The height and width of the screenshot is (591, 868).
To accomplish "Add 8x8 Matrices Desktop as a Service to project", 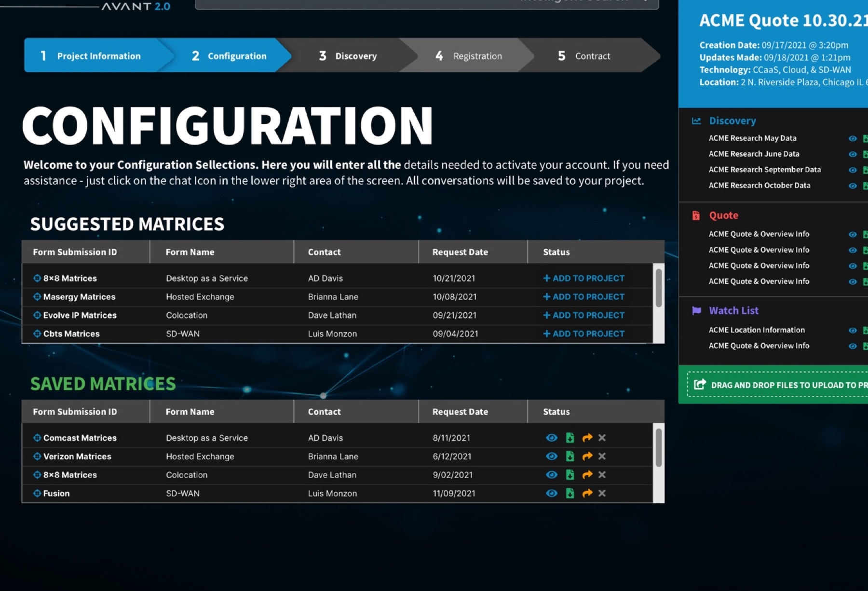I will pyautogui.click(x=583, y=278).
